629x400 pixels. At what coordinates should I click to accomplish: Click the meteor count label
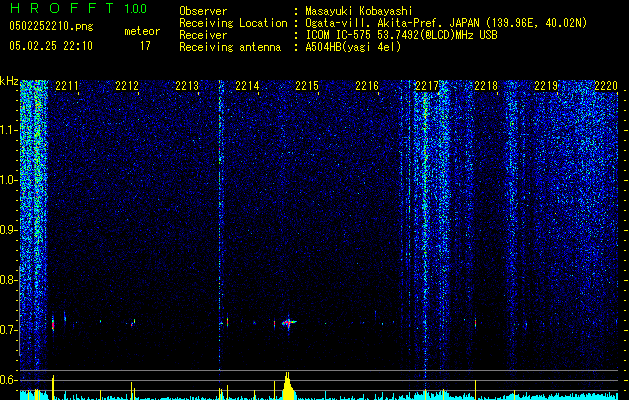pyautogui.click(x=142, y=31)
